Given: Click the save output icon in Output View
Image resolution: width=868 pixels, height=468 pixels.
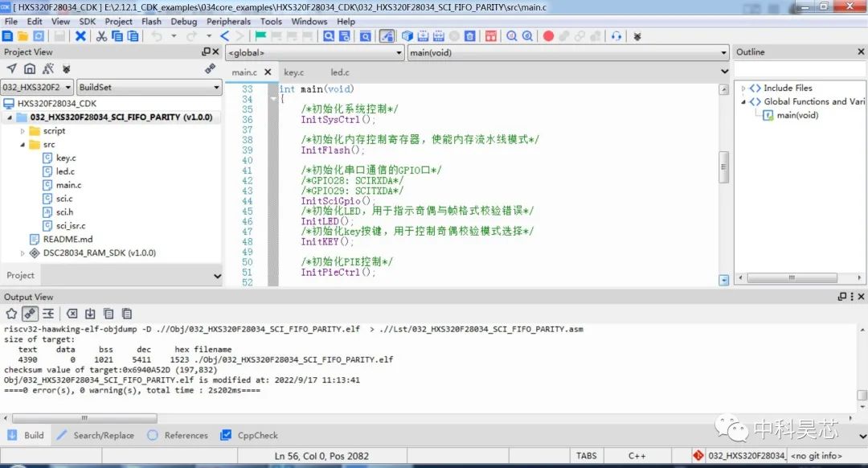Looking at the screenshot, I should [x=90, y=314].
